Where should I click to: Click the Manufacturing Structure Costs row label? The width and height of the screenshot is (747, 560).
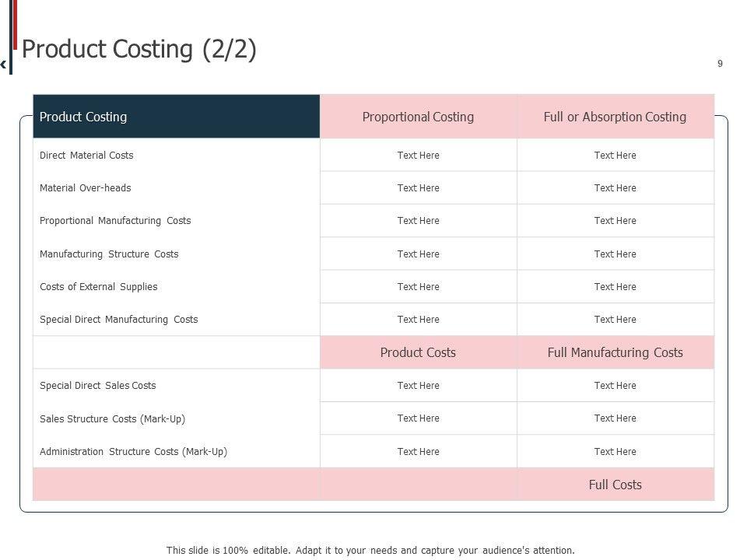109,254
